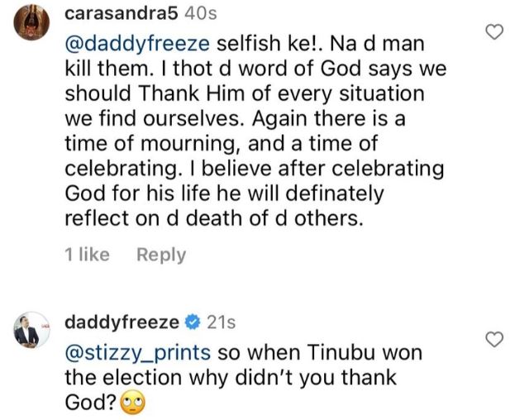Reply to carasandra5's comment
The width and height of the screenshot is (510, 420).
pos(161,255)
